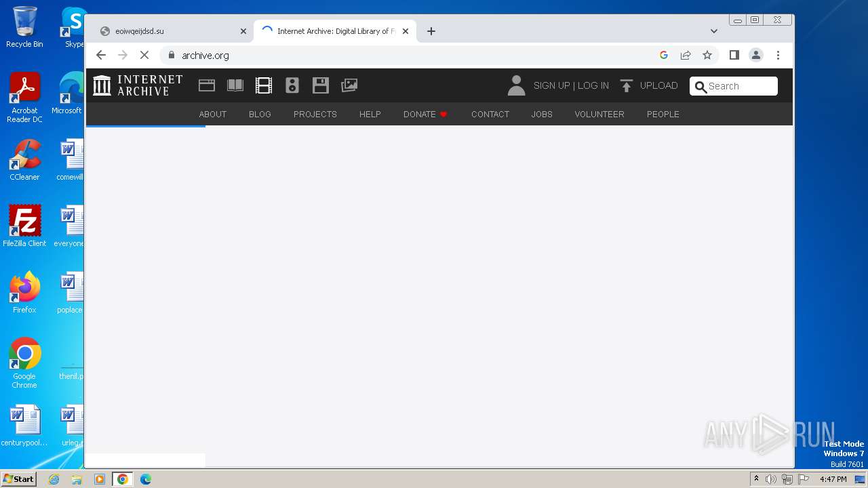Viewport: 868px width, 488px height.
Task: Select Acrobat Reader DC desktop icon
Action: click(24, 98)
